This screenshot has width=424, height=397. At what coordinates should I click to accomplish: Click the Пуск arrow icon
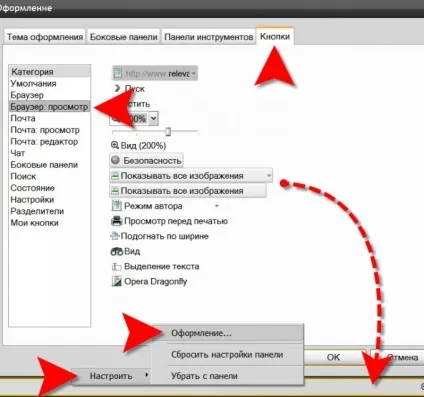117,88
